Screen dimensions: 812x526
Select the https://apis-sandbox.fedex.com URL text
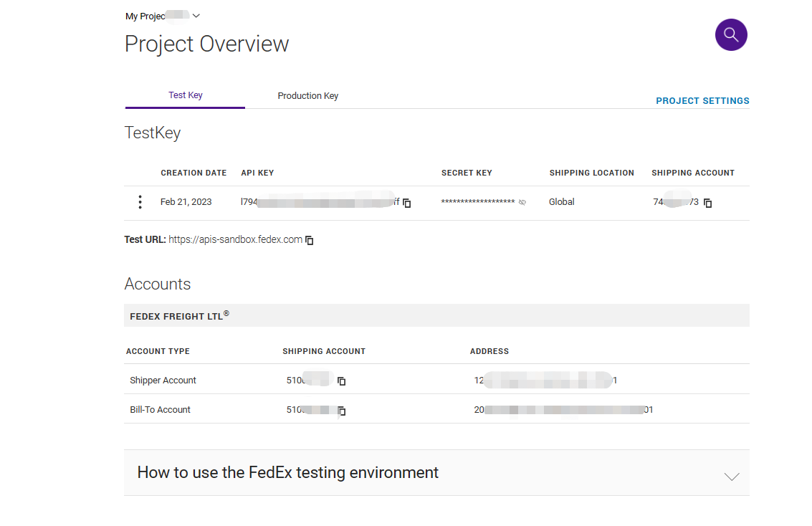tap(235, 239)
